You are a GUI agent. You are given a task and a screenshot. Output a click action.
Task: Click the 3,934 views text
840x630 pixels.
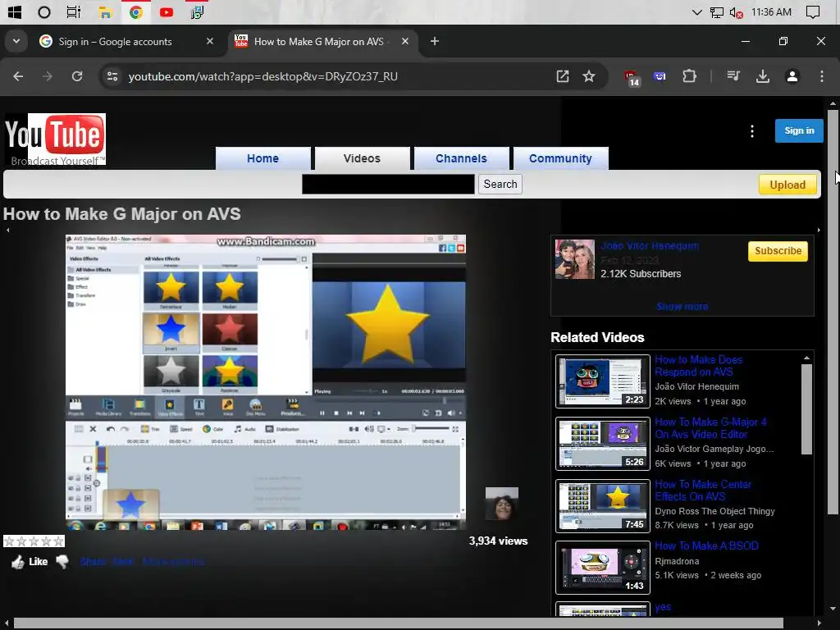pos(498,541)
